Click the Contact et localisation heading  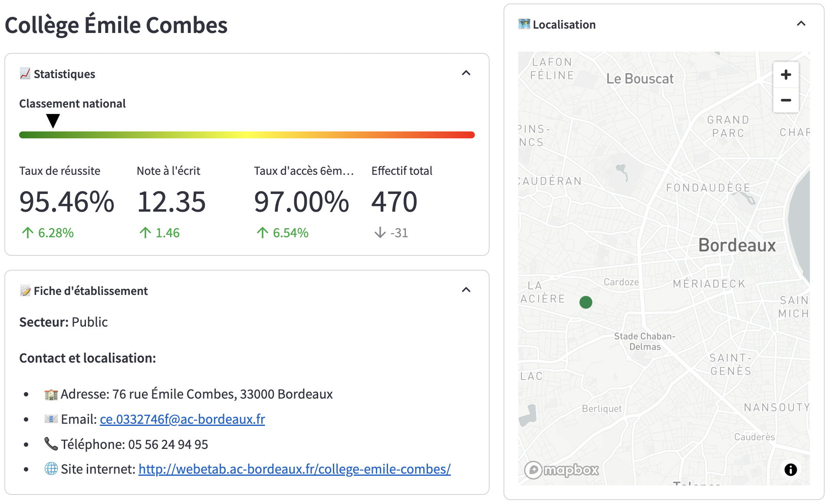click(x=88, y=358)
